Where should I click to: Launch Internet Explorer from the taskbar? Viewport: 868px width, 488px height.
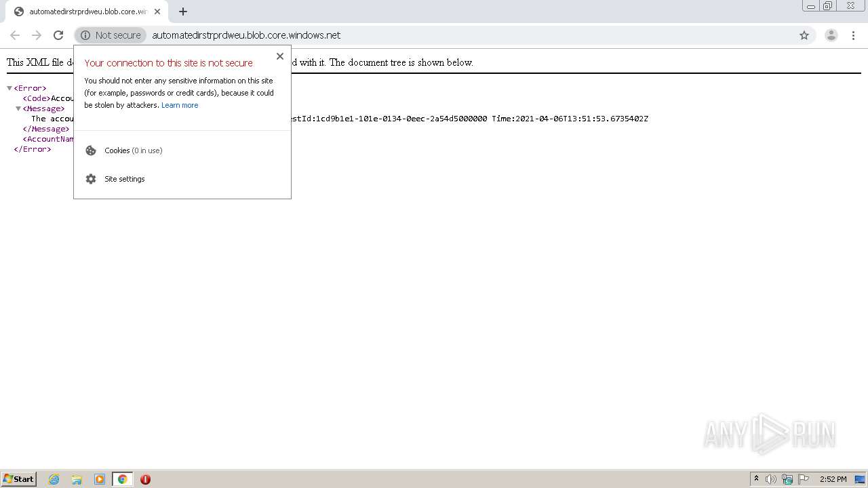click(54, 479)
